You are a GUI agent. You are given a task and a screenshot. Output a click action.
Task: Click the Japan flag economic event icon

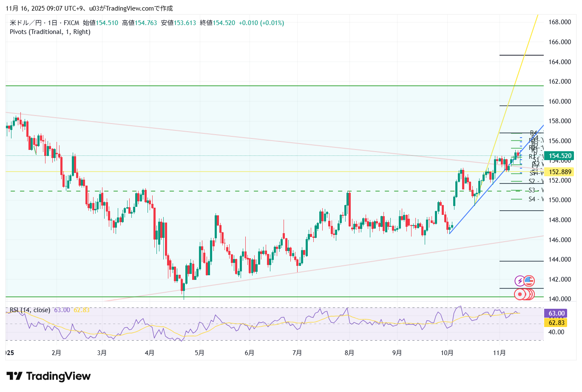520,294
